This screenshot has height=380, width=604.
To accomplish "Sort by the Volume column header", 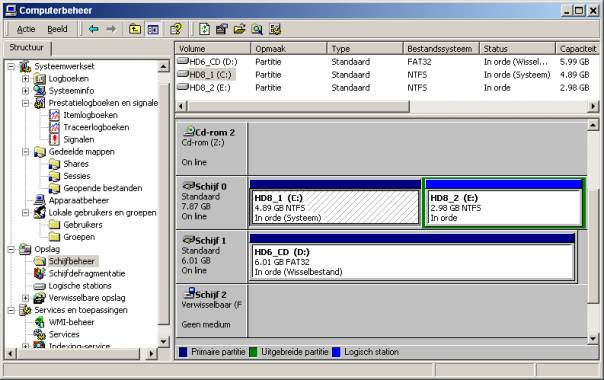I will tap(213, 49).
